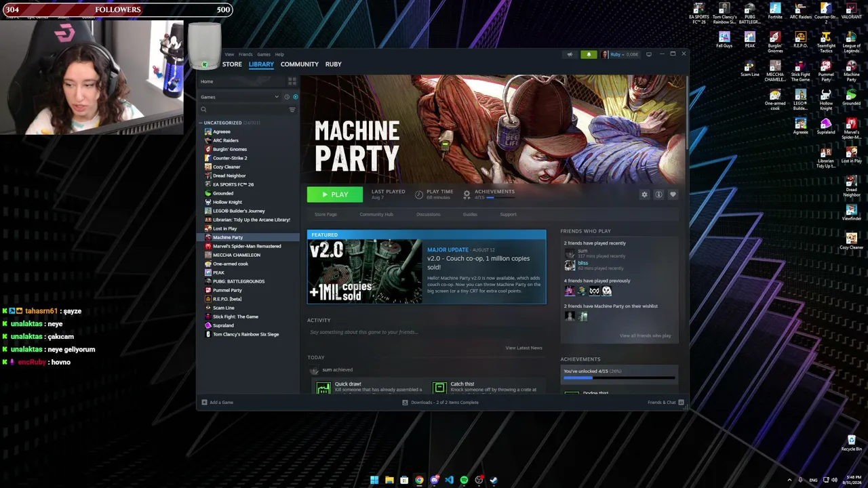Open Fortnite desktop shortcut
The image size is (868, 488).
(775, 12)
